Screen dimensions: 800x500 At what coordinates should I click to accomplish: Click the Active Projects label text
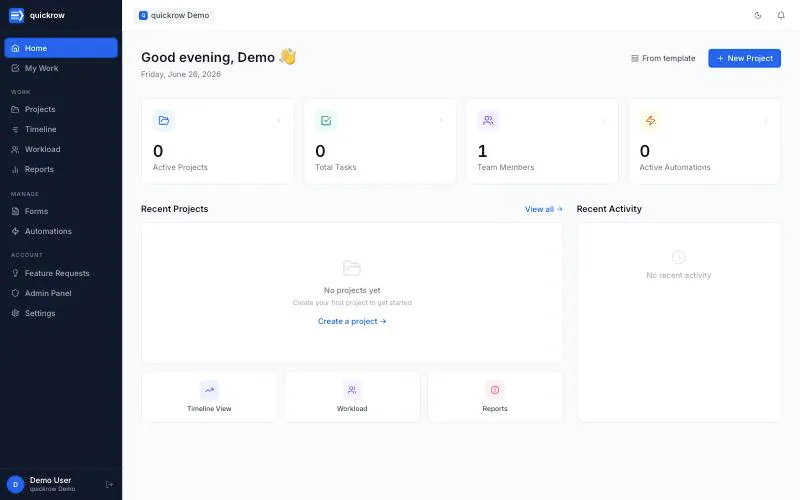coord(180,167)
